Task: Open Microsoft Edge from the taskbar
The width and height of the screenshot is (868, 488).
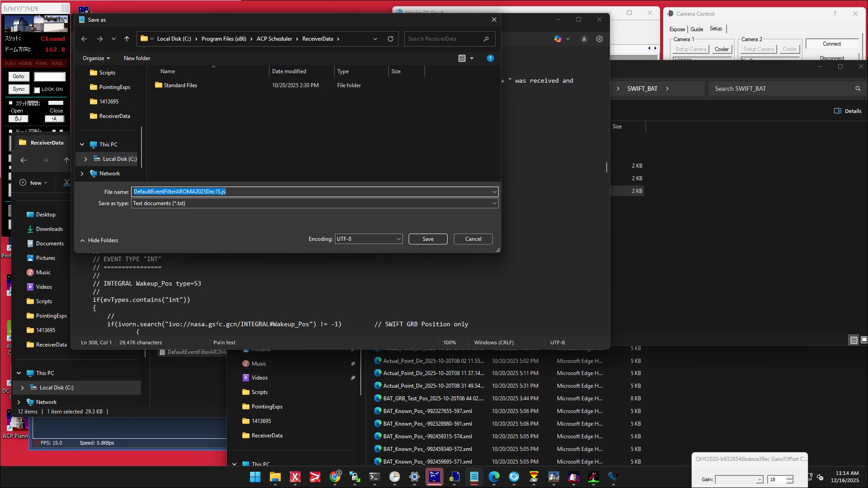Action: (x=494, y=477)
